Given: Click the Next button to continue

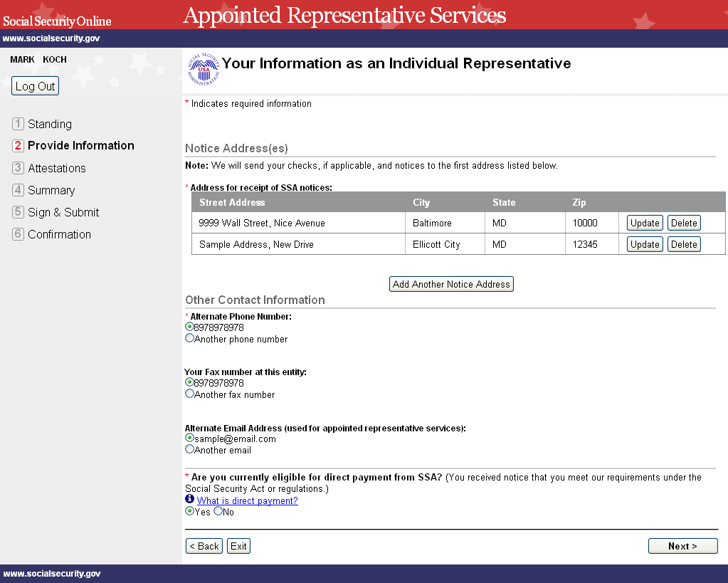Looking at the screenshot, I should click(x=682, y=546).
